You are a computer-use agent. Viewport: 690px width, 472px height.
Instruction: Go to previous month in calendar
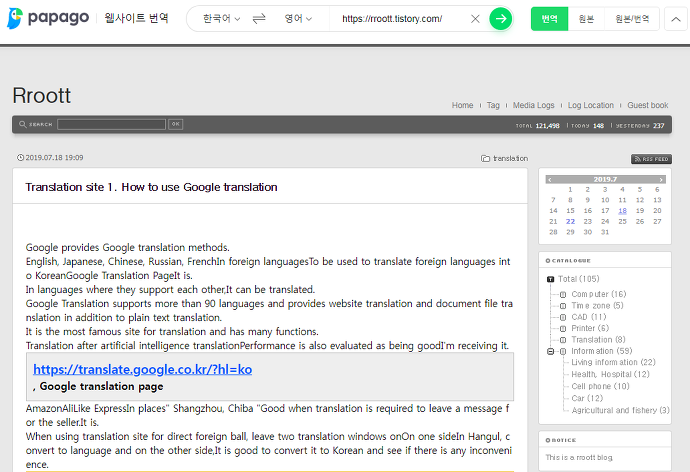coord(550,179)
